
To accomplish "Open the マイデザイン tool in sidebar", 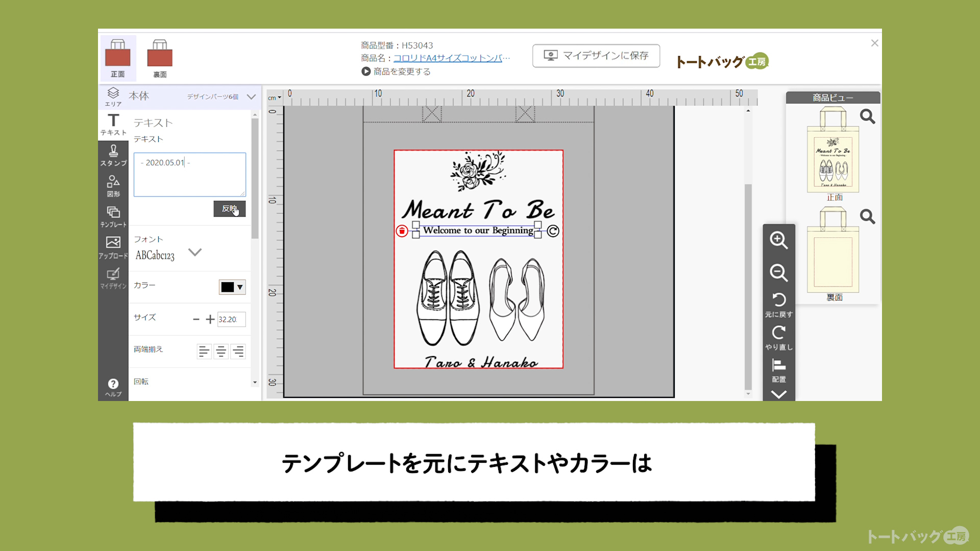I will [113, 279].
